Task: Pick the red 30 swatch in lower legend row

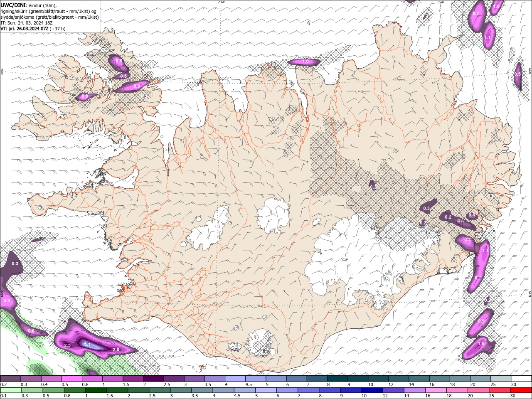Action: click(x=521, y=390)
